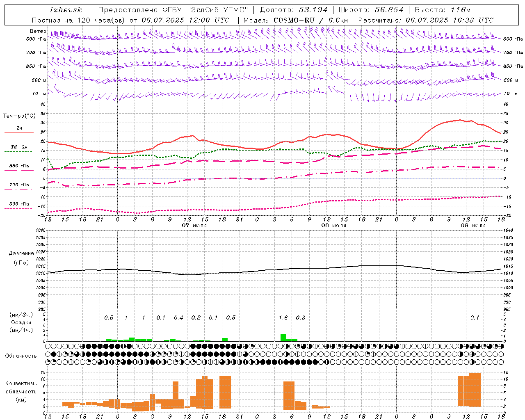Click the '09 июля' date label
The image size is (525, 420).
pos(473,226)
